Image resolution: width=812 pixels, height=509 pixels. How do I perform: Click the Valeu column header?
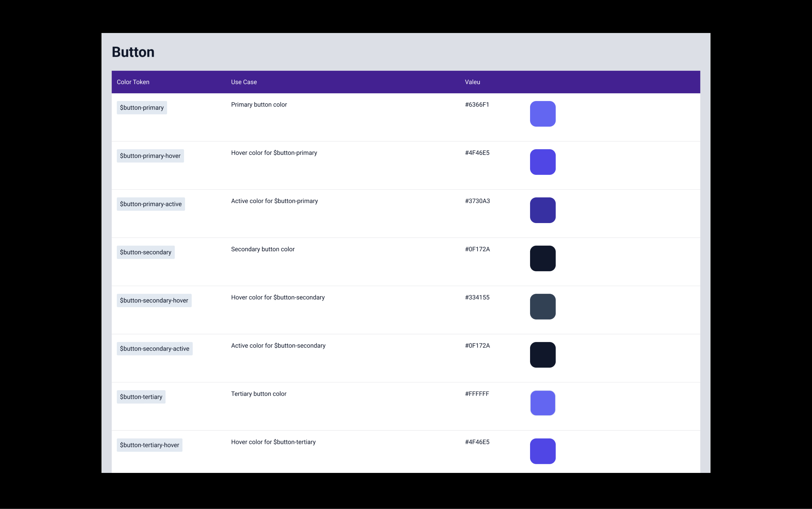tap(472, 82)
